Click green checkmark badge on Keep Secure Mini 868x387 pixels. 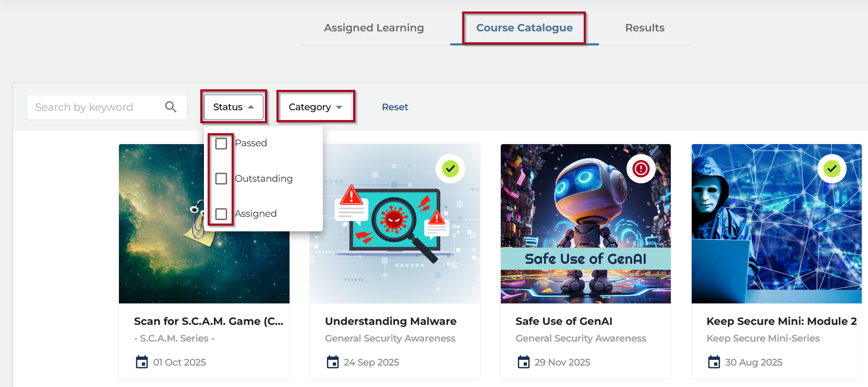pos(832,169)
